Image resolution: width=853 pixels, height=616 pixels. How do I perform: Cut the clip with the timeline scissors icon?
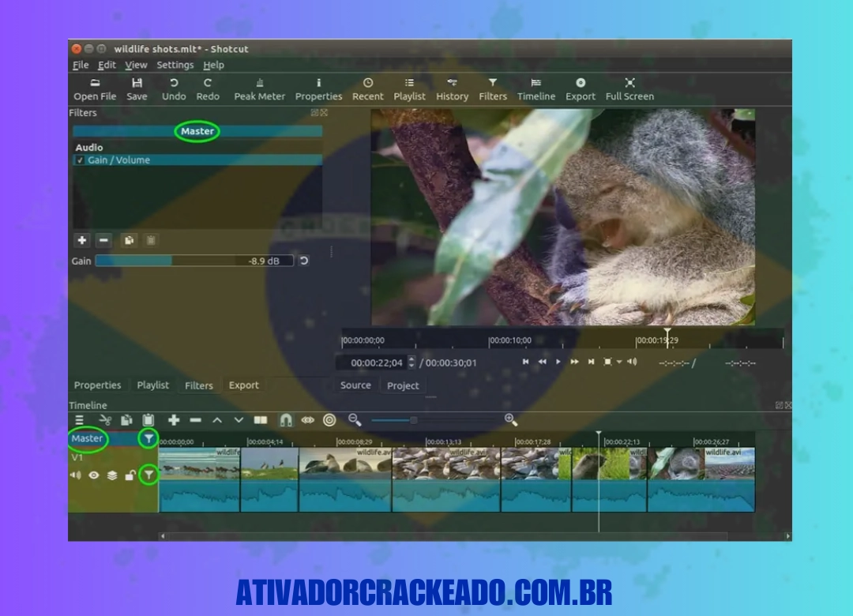coord(105,420)
